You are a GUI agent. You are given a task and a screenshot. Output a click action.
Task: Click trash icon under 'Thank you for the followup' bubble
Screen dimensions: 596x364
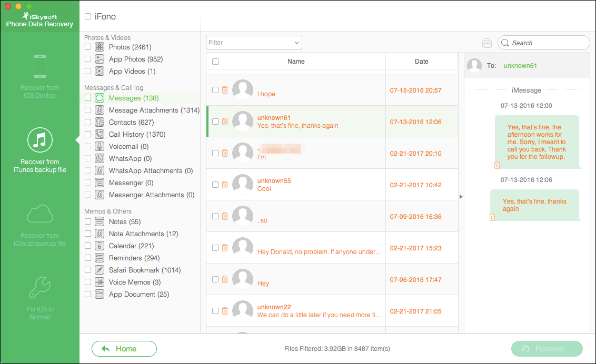click(497, 165)
